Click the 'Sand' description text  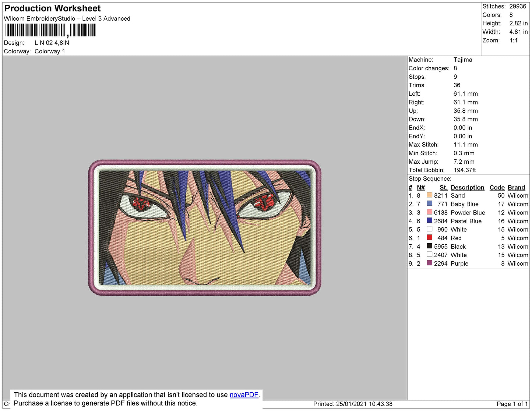(x=458, y=196)
